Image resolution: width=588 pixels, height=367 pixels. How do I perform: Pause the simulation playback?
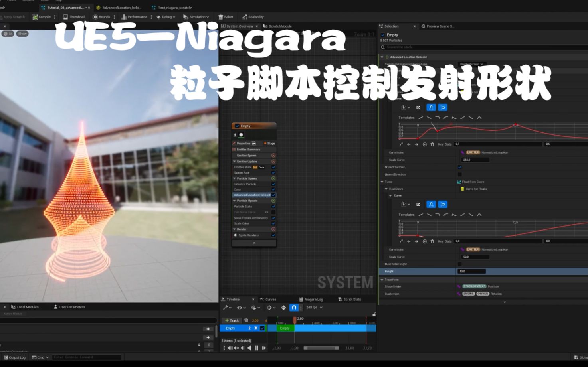[x=257, y=348]
